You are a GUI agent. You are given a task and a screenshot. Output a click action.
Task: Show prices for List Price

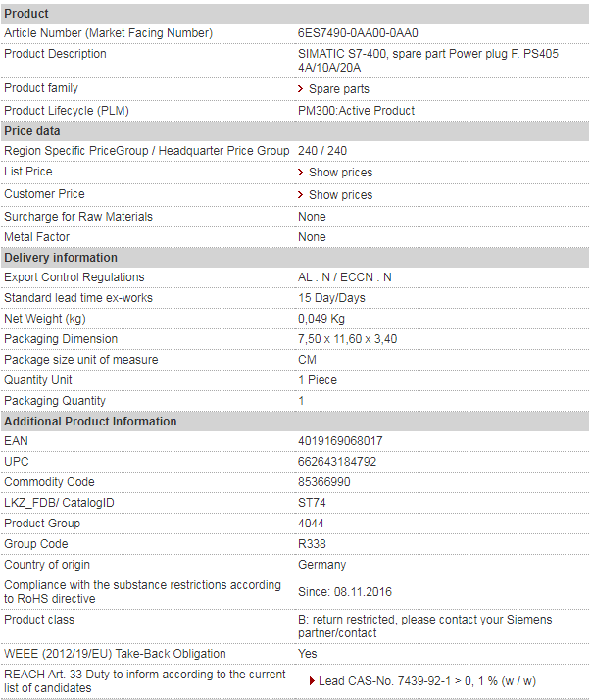[341, 173]
